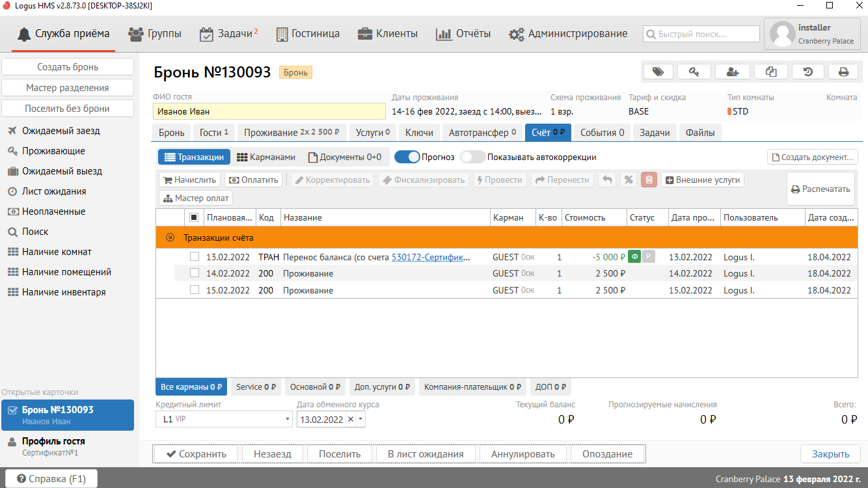The height and width of the screenshot is (488, 868).
Task: Open the exchange rate date picker dropdown
Action: point(361,420)
